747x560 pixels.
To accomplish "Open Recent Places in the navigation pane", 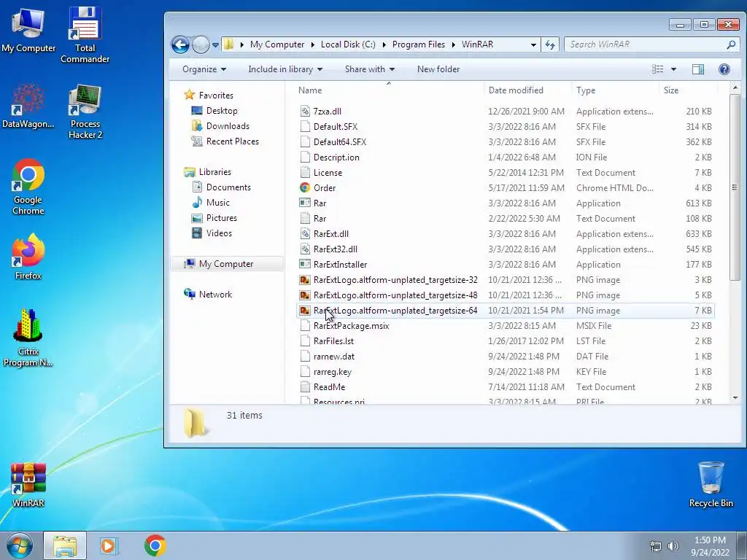I will (x=232, y=141).
